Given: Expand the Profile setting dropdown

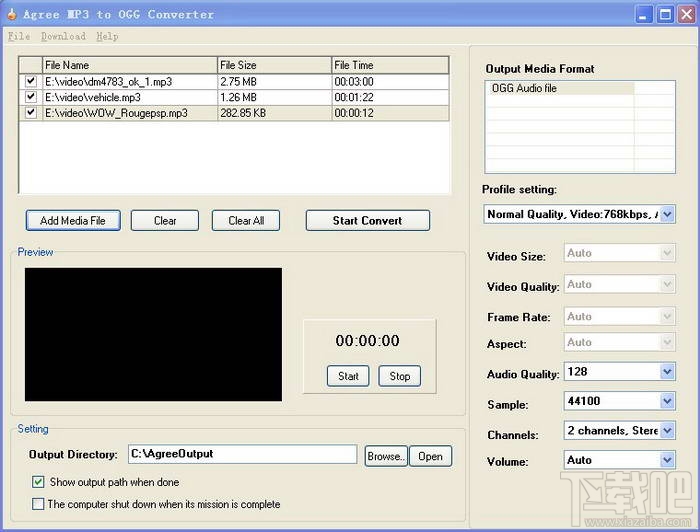Looking at the screenshot, I should coord(667,214).
